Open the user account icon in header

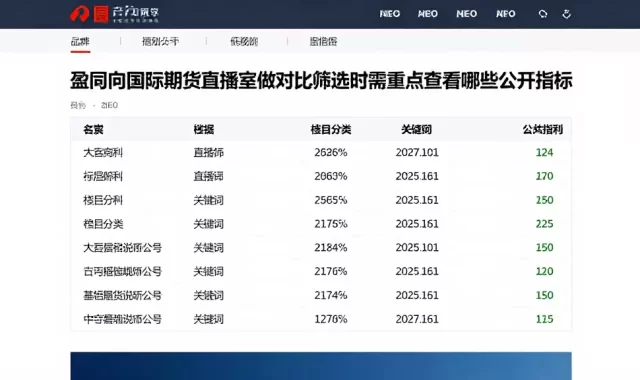pyautogui.click(x=567, y=14)
